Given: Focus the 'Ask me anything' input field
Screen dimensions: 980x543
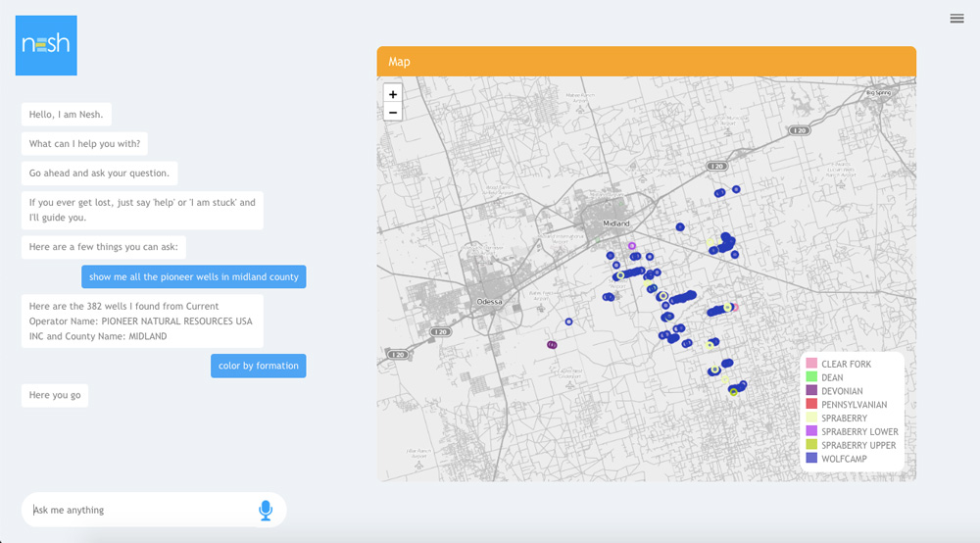Looking at the screenshot, I should [x=137, y=510].
